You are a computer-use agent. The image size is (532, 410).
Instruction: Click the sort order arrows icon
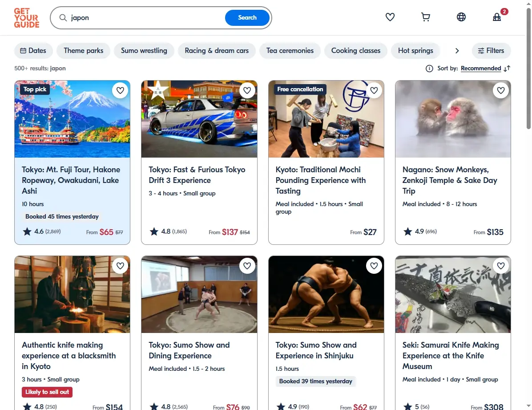(x=507, y=69)
